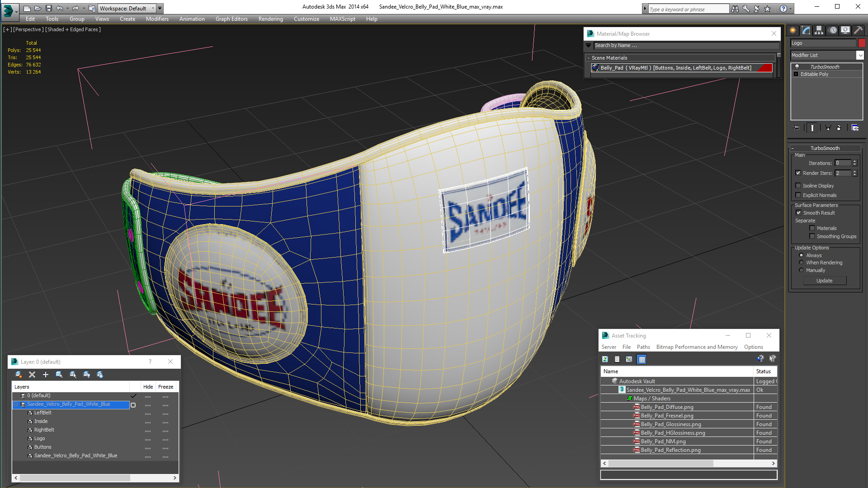
Task: Click Freeze/Unfreeze All Layers icon
Action: point(100,375)
